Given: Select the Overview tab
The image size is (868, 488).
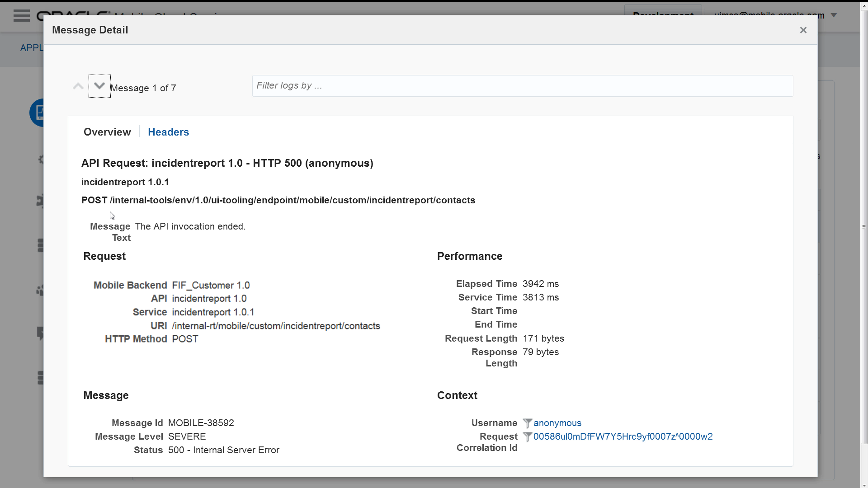Looking at the screenshot, I should pos(107,132).
